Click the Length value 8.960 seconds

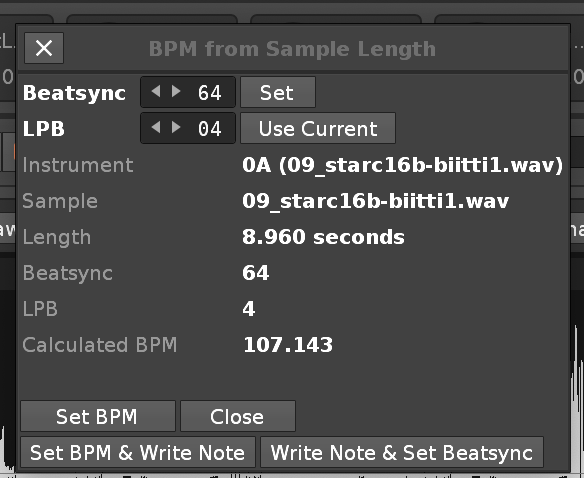[x=323, y=237]
